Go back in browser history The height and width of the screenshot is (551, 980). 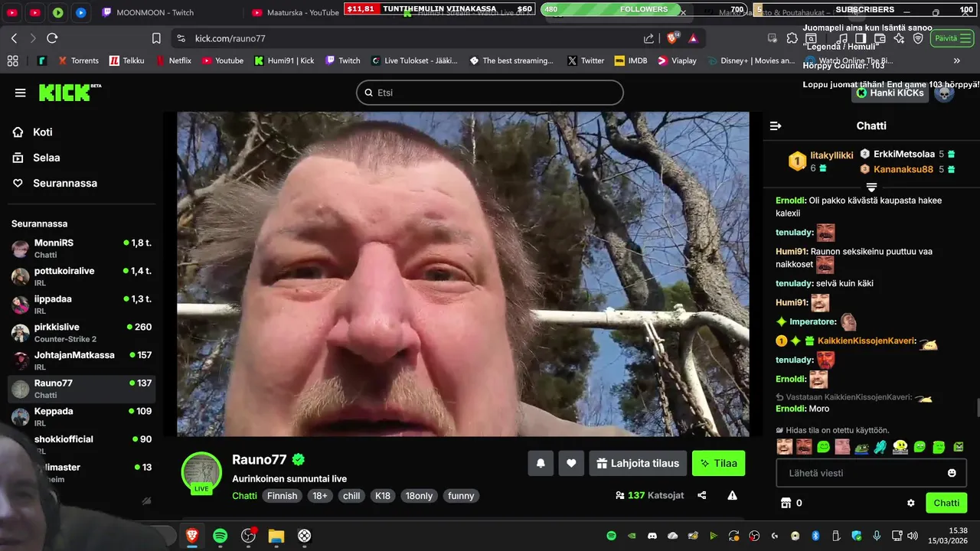(14, 38)
